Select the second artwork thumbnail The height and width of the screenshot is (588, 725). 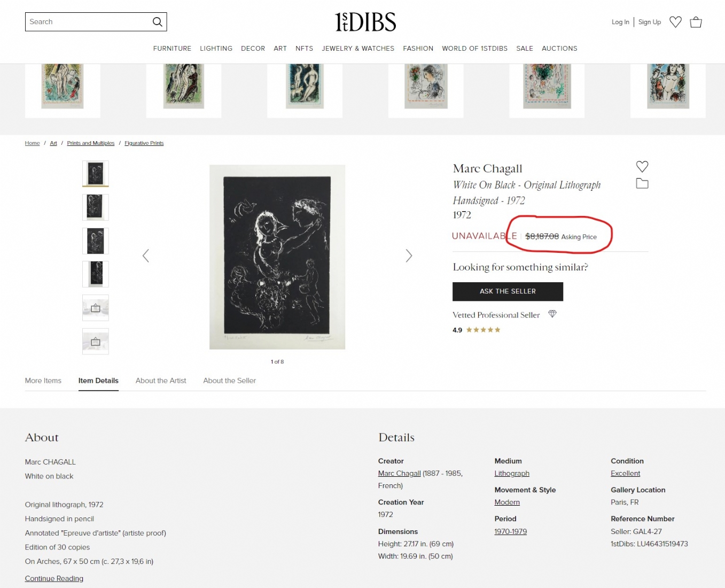[x=96, y=207]
